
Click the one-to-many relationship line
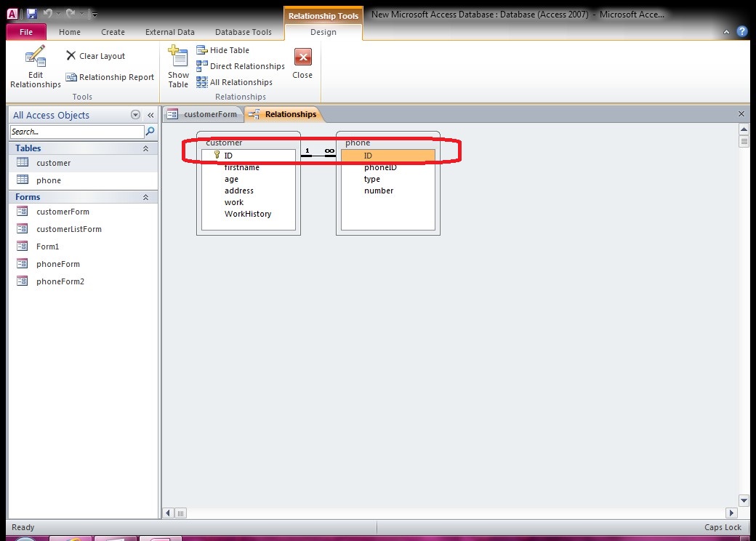tap(318, 156)
